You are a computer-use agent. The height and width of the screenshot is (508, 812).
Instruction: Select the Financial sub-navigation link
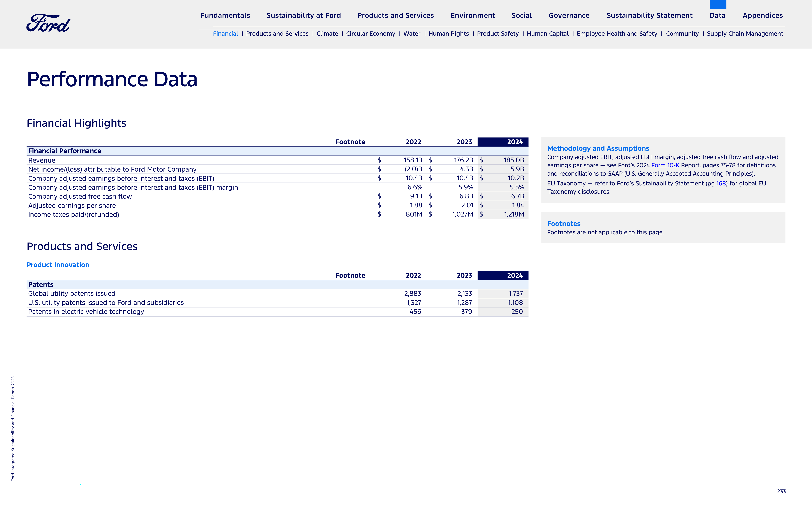point(225,34)
